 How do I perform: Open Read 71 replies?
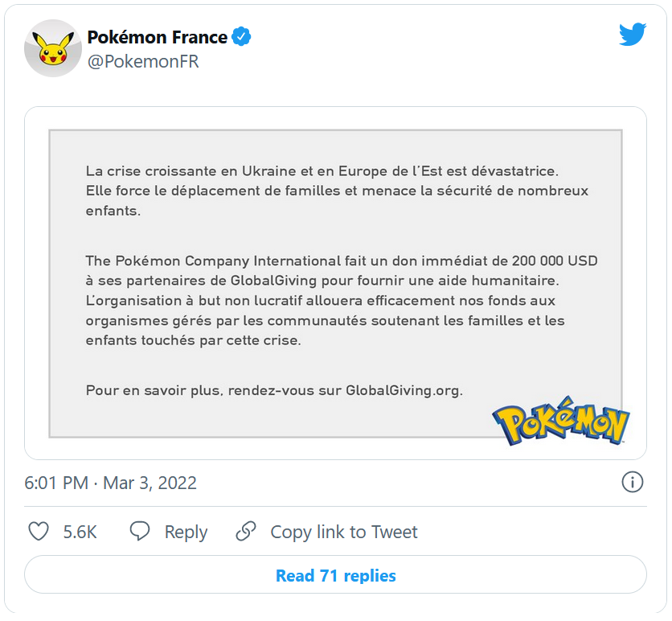[335, 575]
